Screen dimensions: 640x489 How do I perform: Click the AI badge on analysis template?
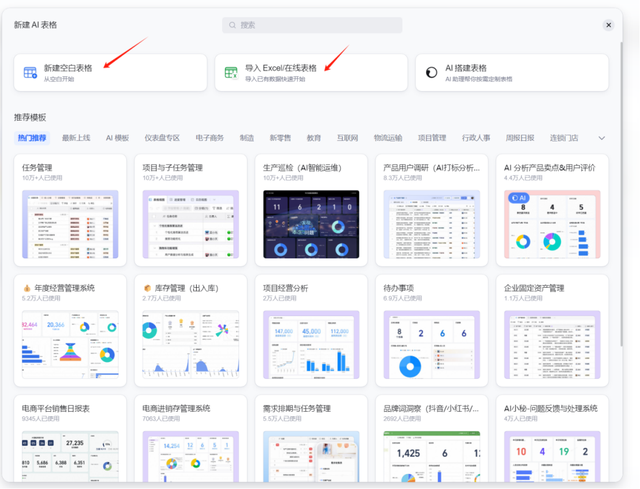tap(519, 198)
